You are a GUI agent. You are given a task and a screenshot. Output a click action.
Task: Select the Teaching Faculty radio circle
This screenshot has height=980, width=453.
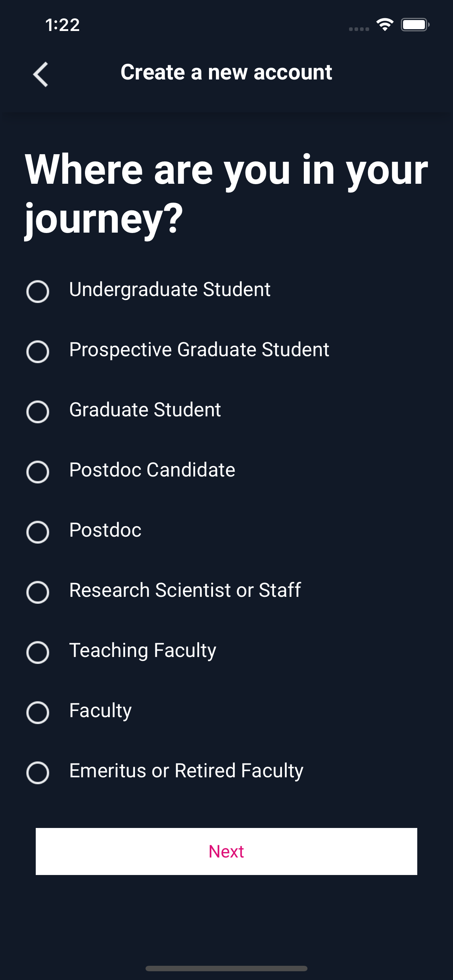[38, 652]
